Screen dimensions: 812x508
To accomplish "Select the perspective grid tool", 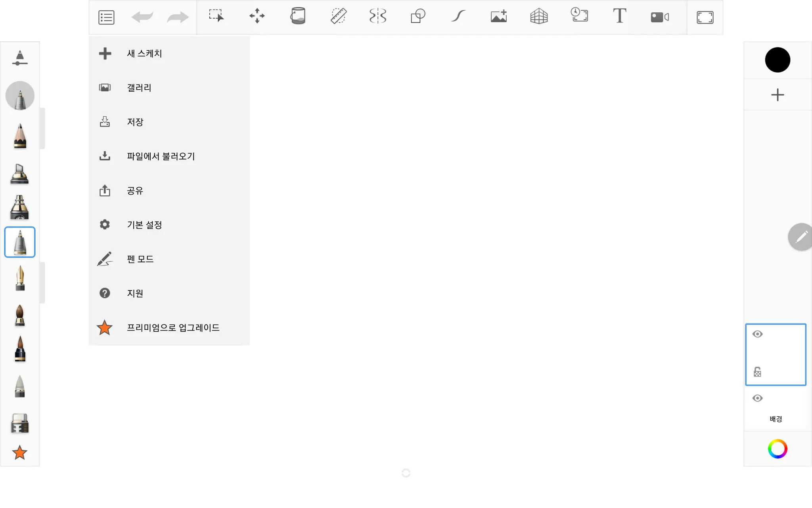I will pyautogui.click(x=539, y=17).
